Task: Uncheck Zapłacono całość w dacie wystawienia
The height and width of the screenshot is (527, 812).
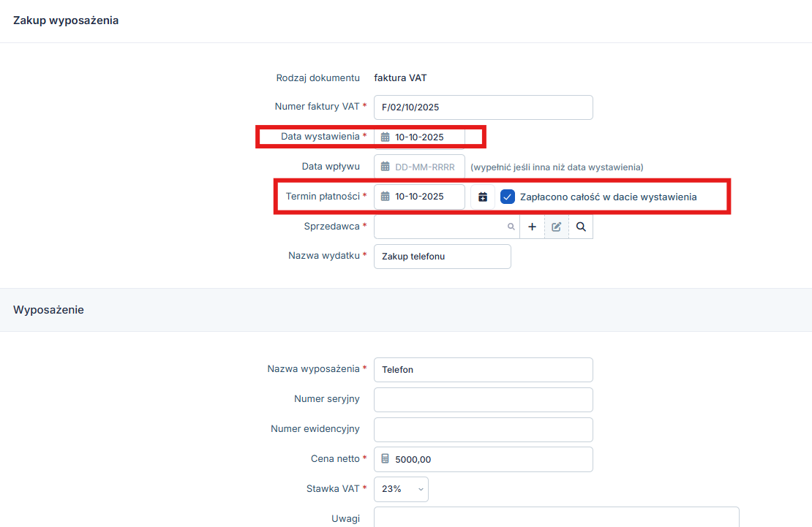Action: point(508,197)
